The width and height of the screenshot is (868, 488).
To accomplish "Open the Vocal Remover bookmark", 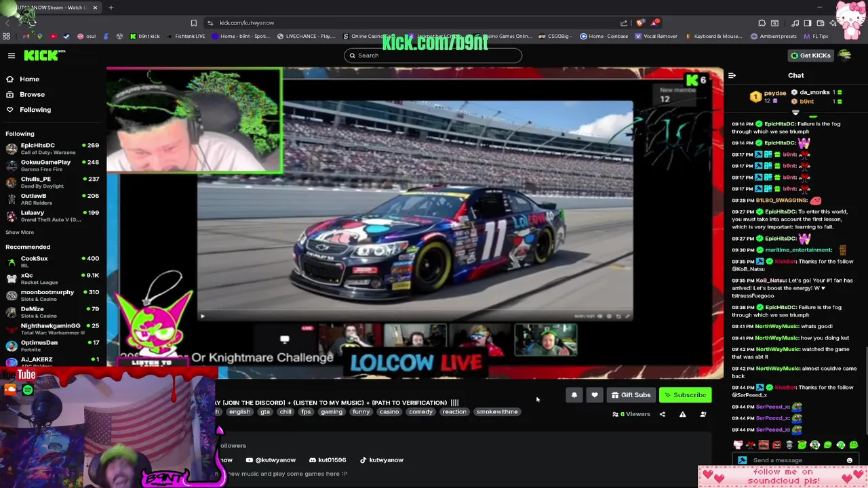I will (x=656, y=37).
